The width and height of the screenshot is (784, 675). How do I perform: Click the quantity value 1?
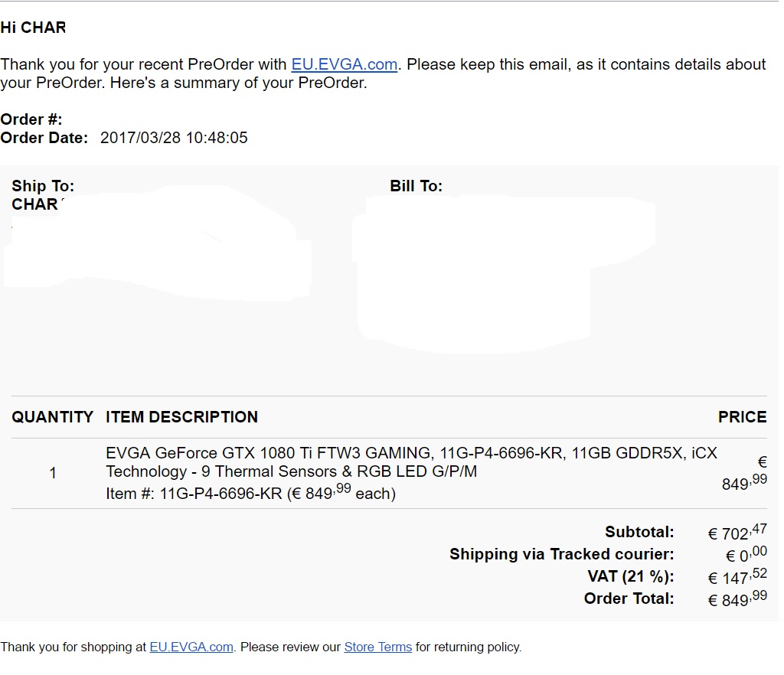(x=53, y=473)
